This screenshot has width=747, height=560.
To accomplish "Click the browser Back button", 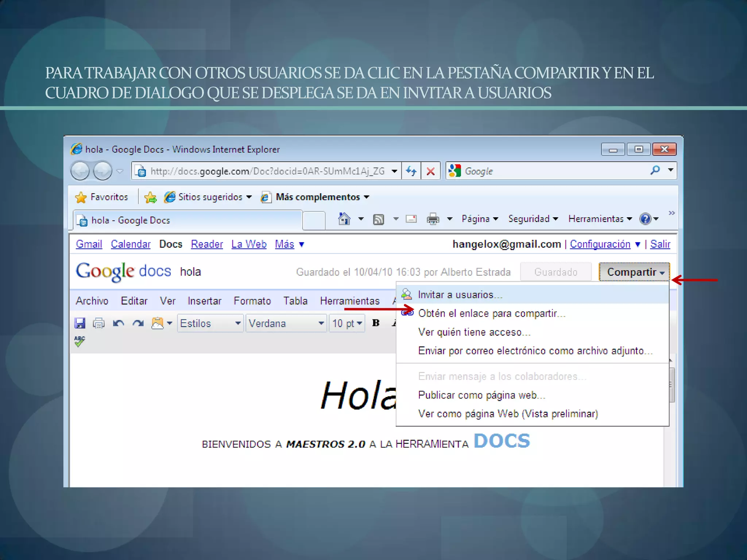I will [80, 171].
